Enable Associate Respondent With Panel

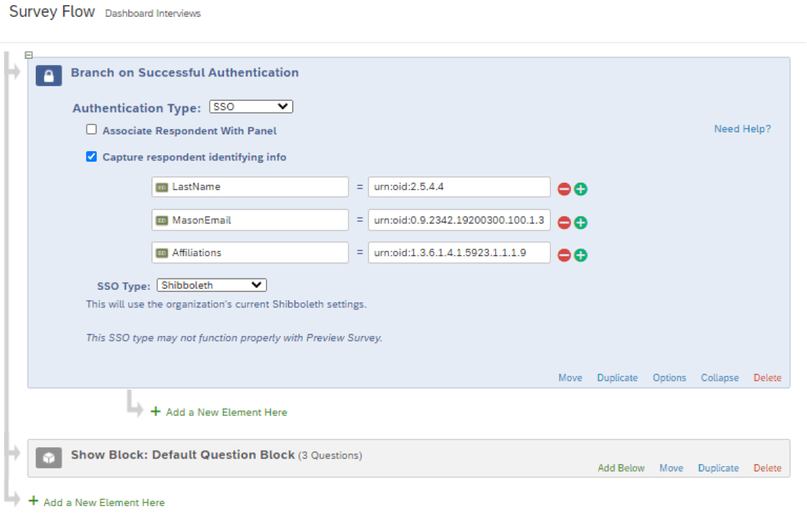tap(91, 129)
